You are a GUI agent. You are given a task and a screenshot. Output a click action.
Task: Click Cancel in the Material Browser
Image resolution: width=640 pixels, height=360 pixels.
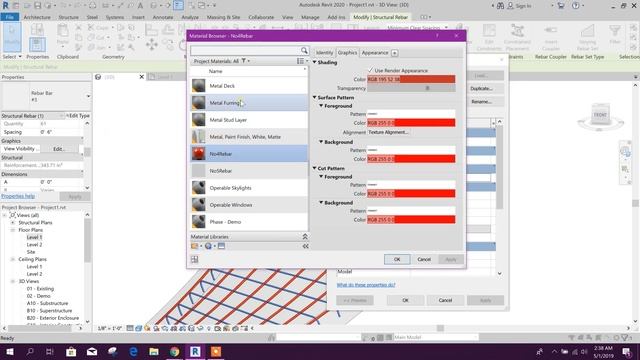[x=424, y=259]
